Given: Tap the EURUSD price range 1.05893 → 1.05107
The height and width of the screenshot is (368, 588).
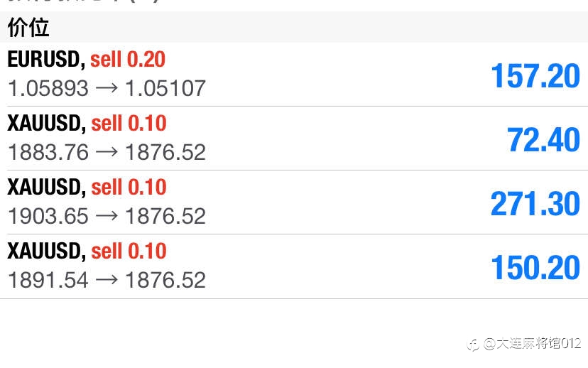Looking at the screenshot, I should click(107, 88).
